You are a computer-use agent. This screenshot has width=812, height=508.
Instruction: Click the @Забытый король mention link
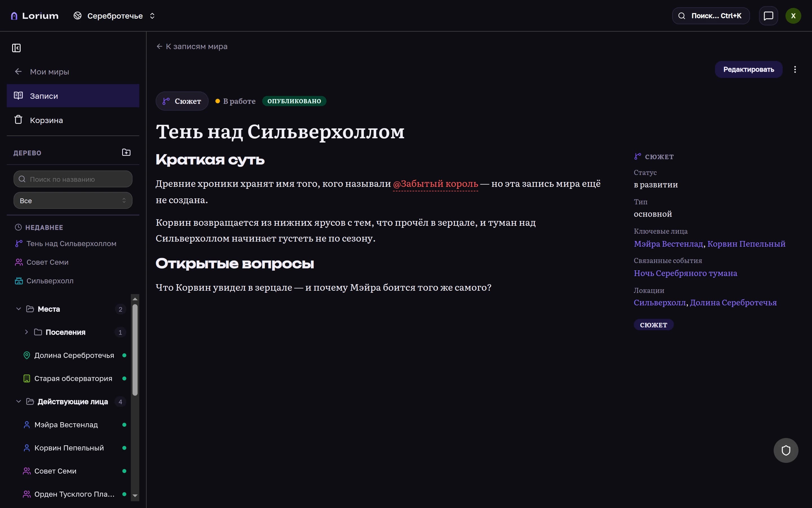pos(436,184)
